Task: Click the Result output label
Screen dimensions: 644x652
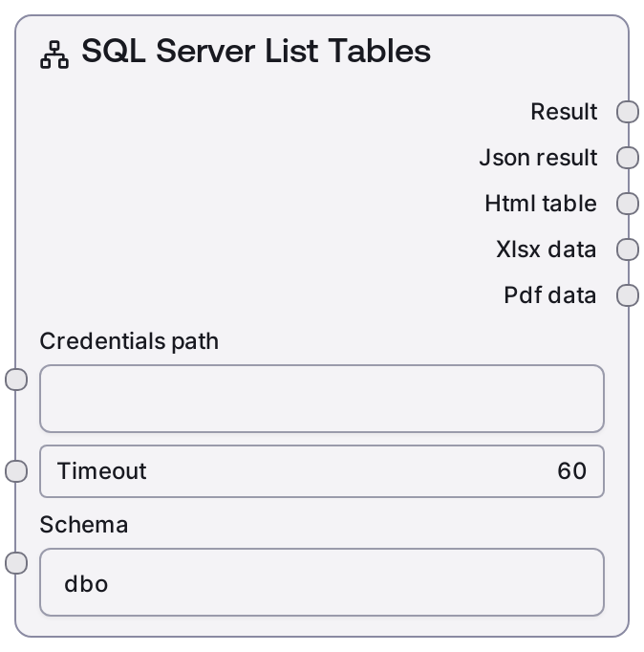Action: (564, 112)
